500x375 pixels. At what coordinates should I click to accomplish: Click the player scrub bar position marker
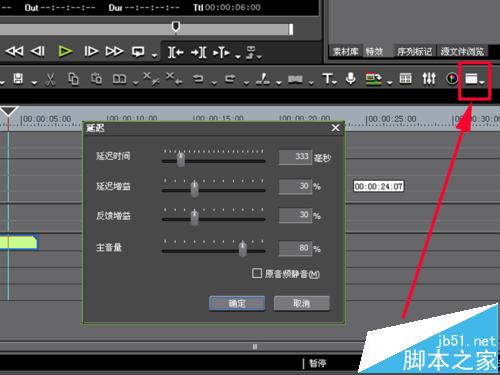176,26
